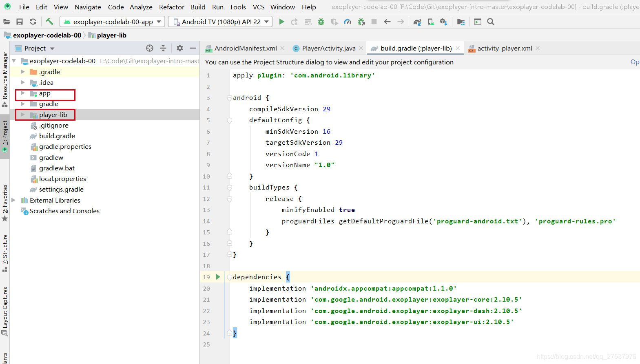Open the VCS menu

tap(259, 7)
